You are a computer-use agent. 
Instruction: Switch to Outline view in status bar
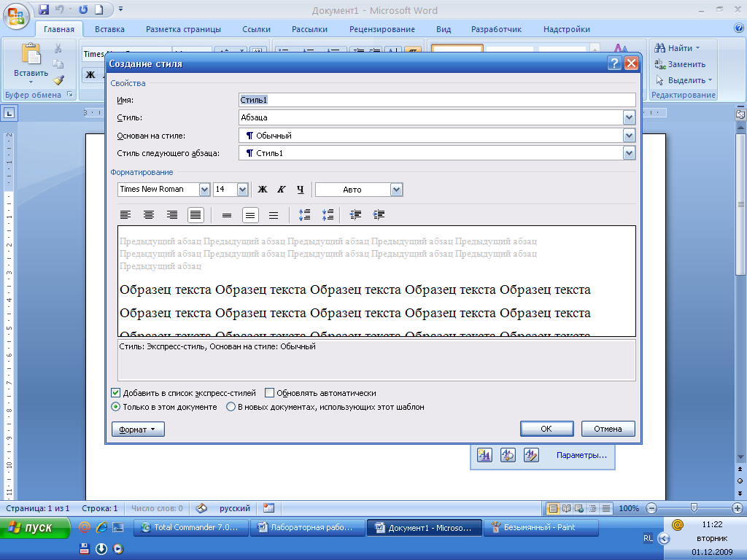(x=592, y=508)
